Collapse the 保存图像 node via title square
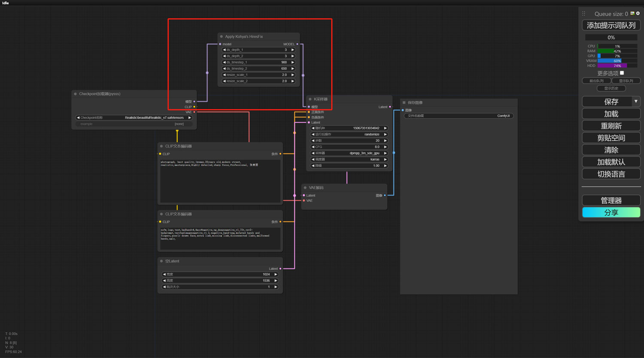The image size is (644, 358). tap(404, 103)
